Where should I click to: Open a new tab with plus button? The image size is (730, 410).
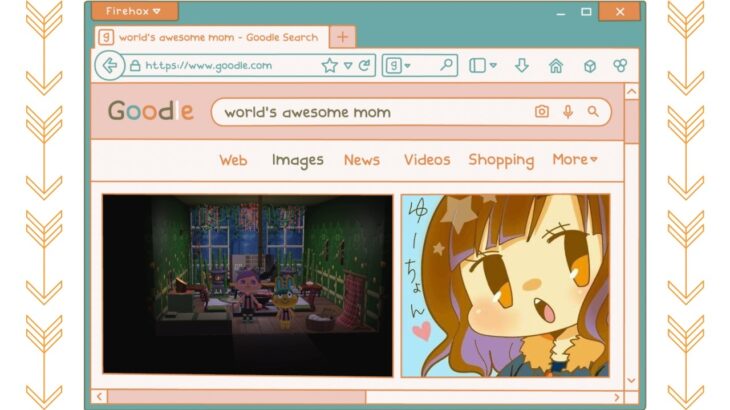point(343,37)
